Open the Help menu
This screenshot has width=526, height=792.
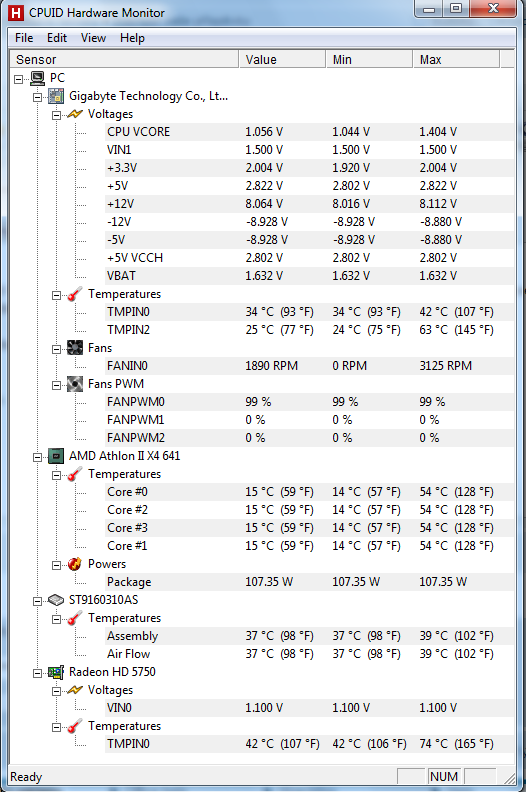click(x=132, y=38)
